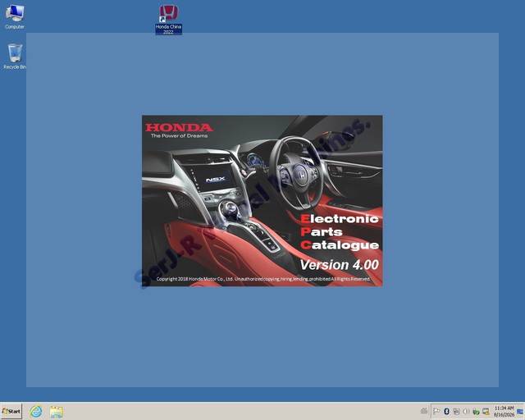525x420 pixels.
Task: Open the Action Center flag icon
Action: [436, 411]
